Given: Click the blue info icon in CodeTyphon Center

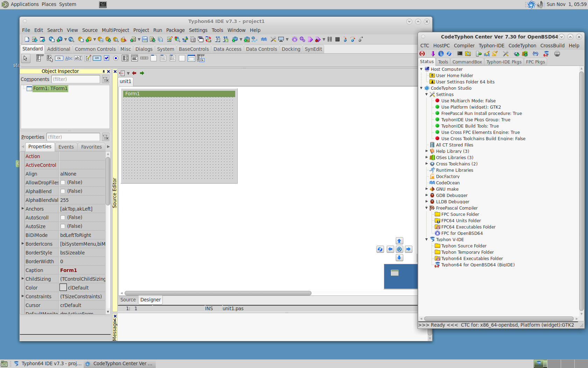Looking at the screenshot, I should pyautogui.click(x=441, y=54).
